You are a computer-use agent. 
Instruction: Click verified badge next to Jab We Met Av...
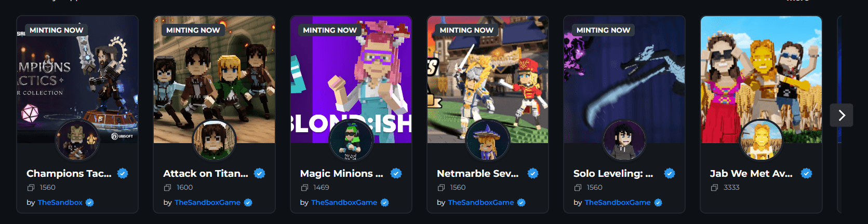[x=806, y=174]
